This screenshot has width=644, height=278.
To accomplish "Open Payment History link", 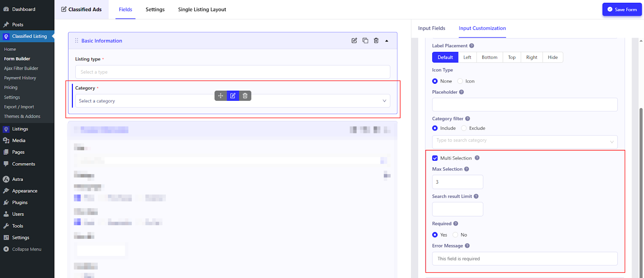I will tap(20, 78).
